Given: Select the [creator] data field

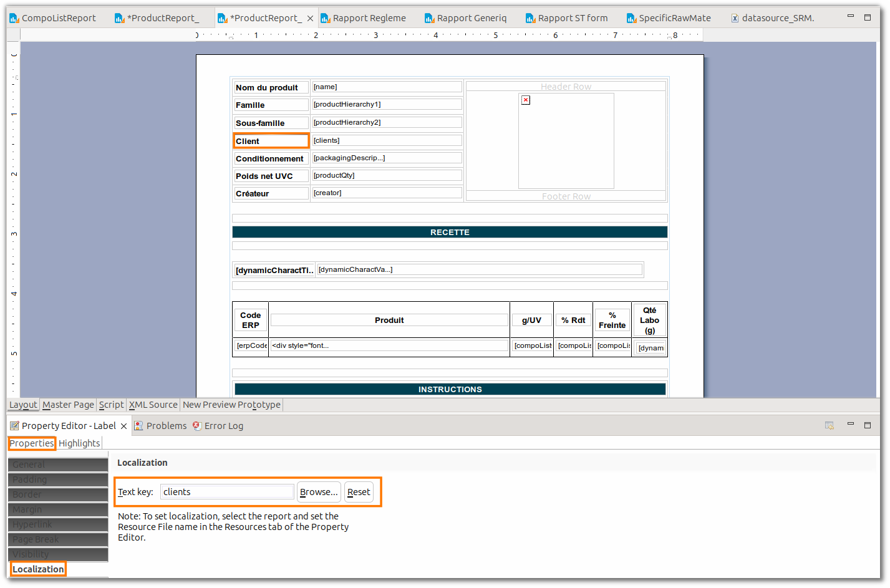Looking at the screenshot, I should [x=387, y=193].
